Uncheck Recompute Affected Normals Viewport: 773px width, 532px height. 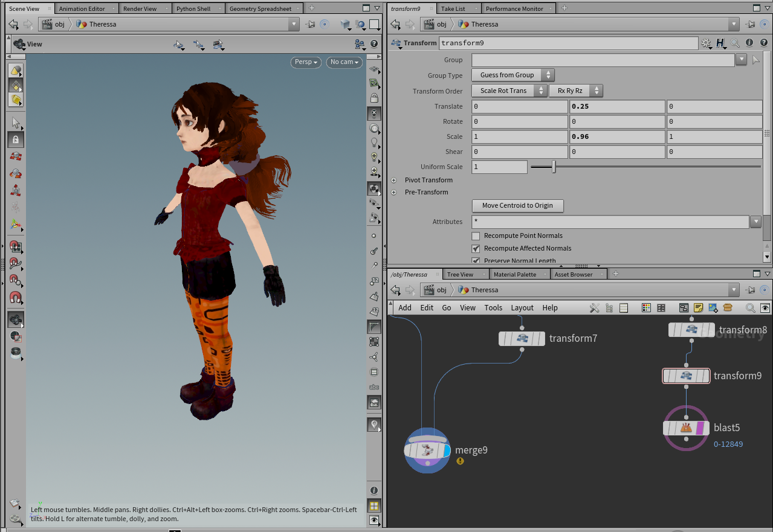476,248
